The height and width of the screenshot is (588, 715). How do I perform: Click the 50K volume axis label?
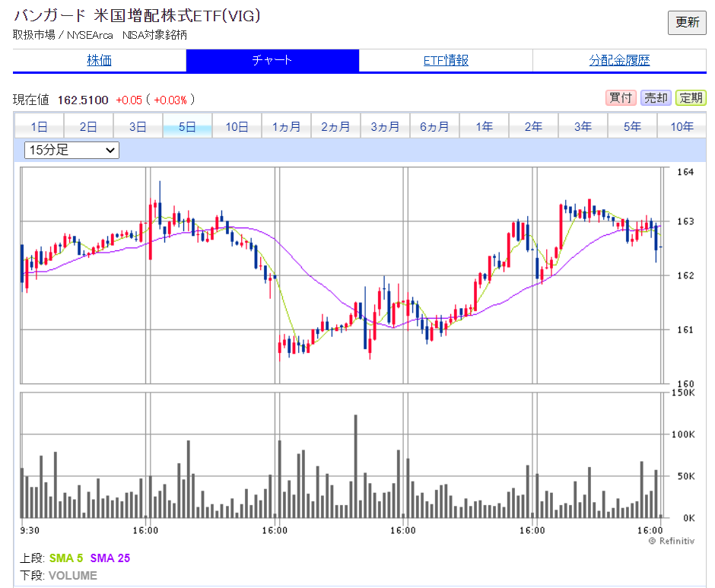[686, 476]
